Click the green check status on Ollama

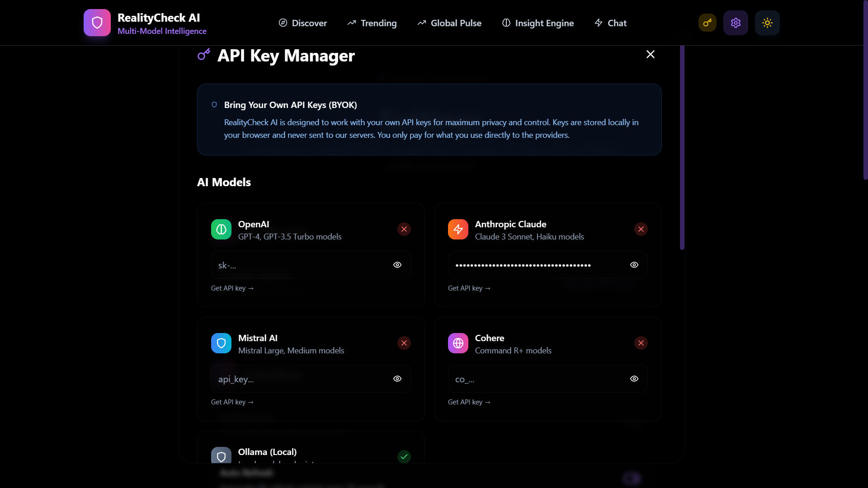click(404, 457)
